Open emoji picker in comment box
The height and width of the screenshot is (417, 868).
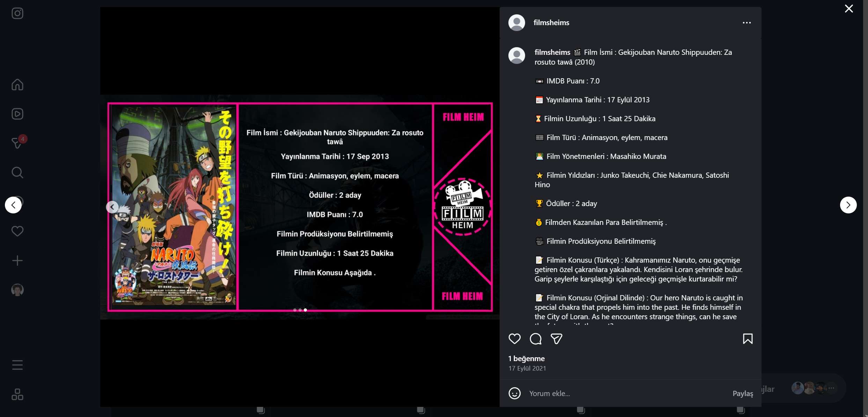coord(514,393)
